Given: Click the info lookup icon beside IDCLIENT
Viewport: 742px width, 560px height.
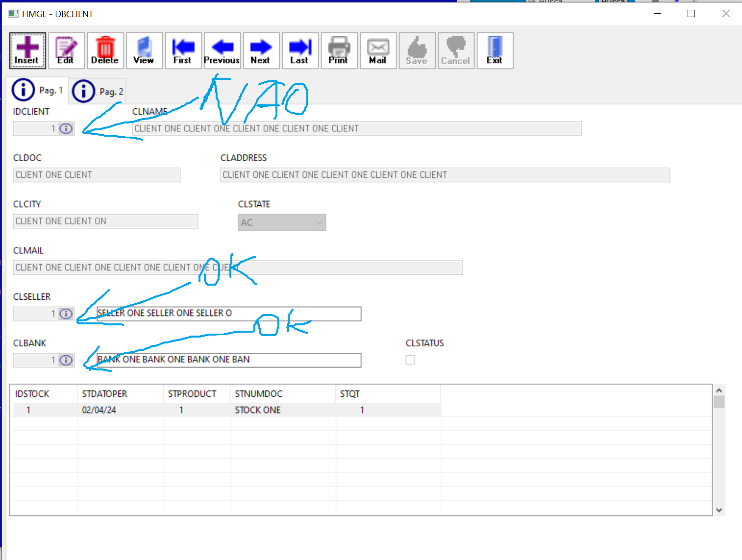Looking at the screenshot, I should (x=66, y=129).
